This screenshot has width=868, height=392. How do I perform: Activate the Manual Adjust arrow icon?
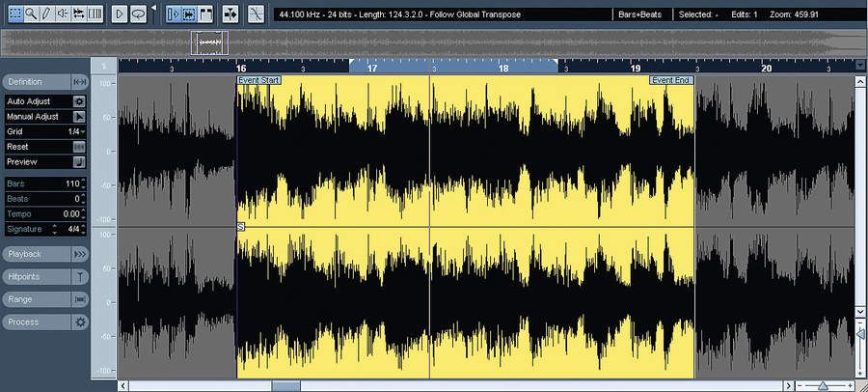click(x=79, y=117)
